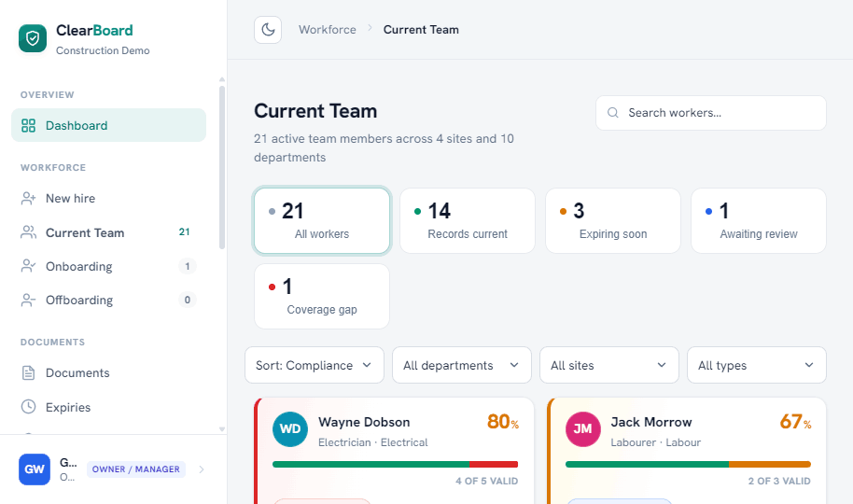Filter by Awaiting review card
This screenshot has height=504, width=853.
(x=759, y=221)
